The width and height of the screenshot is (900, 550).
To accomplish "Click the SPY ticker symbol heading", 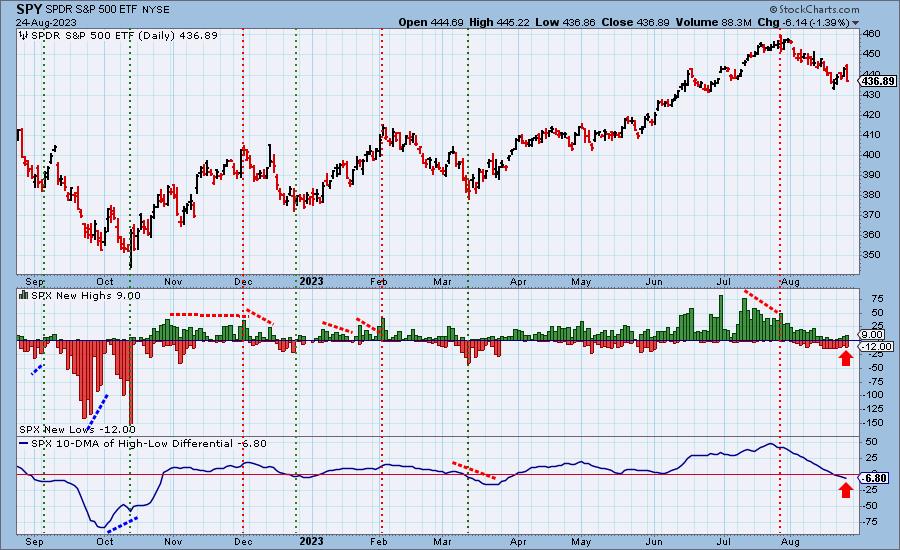I will point(28,9).
